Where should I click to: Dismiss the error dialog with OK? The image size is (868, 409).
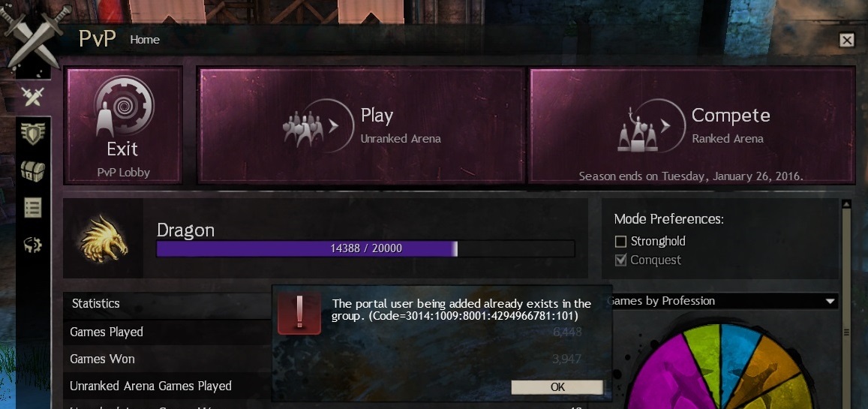(x=557, y=387)
